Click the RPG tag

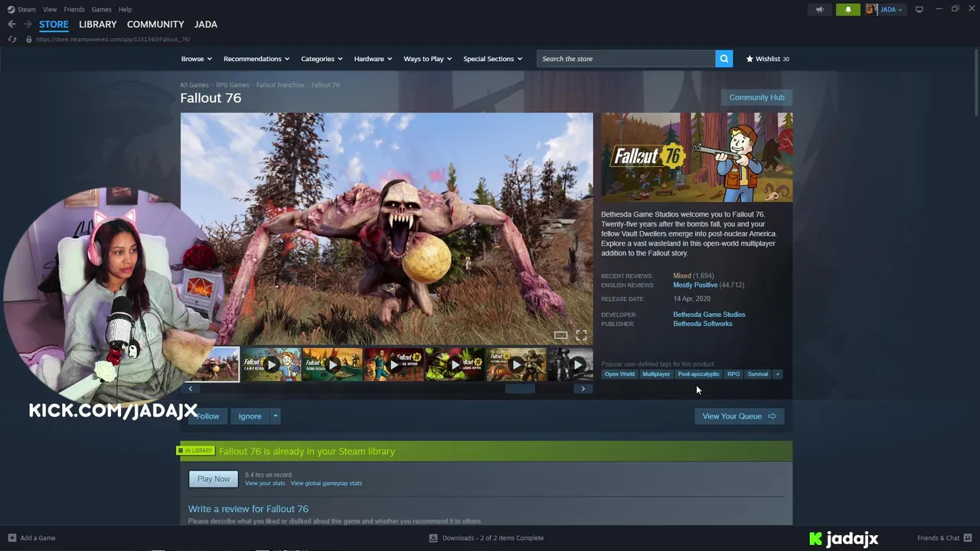pyautogui.click(x=733, y=374)
